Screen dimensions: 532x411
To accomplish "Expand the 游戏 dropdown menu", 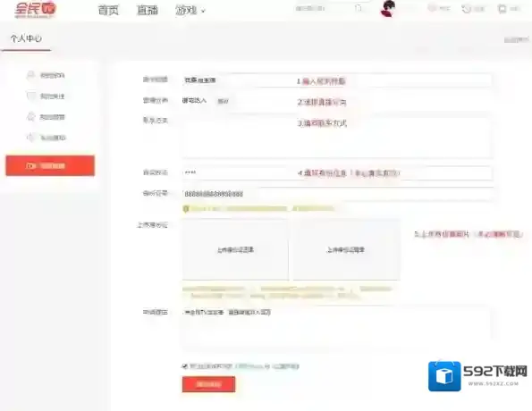I will pos(190,11).
